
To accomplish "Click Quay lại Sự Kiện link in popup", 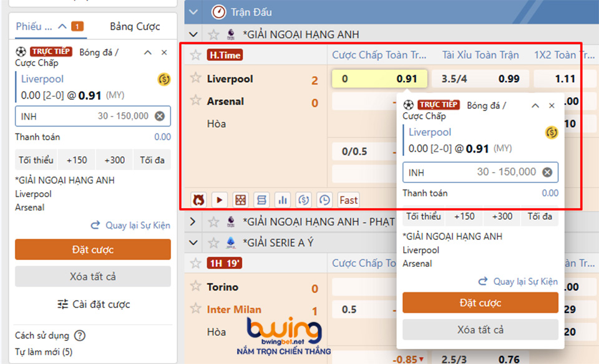I will (x=518, y=281).
